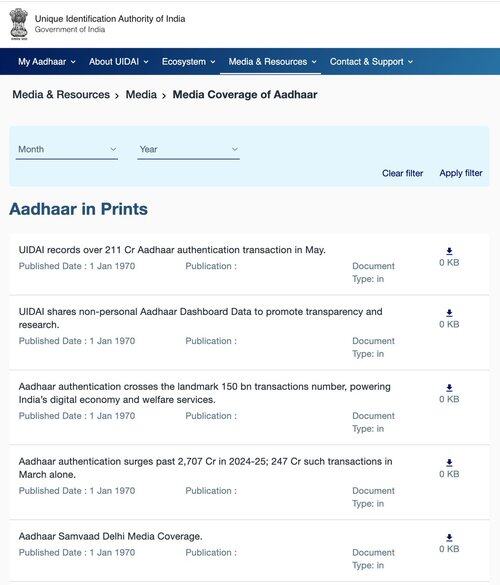The width and height of the screenshot is (500, 585).
Task: Expand the Contact & Support menu
Action: (x=371, y=62)
